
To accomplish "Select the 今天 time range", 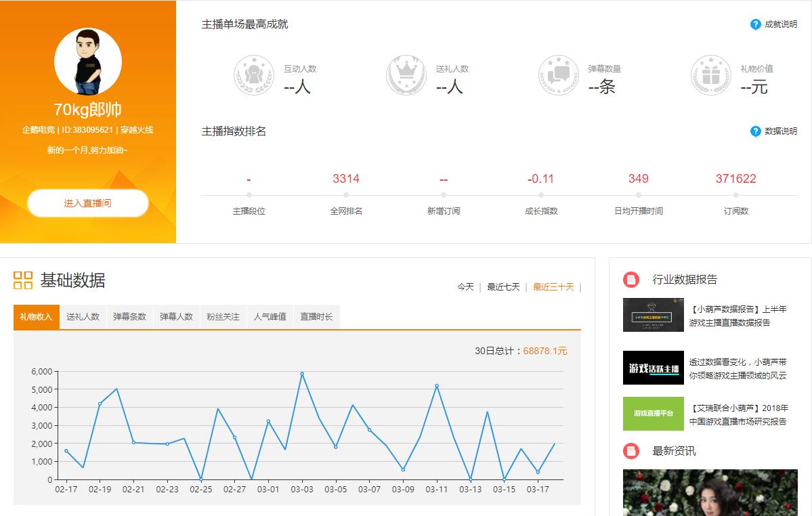I will [465, 287].
